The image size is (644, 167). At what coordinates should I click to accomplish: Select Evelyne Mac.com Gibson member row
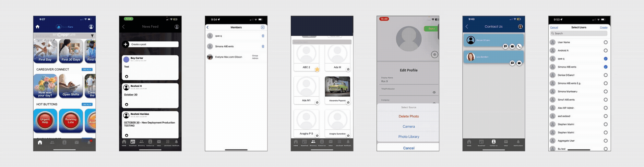[x=236, y=57]
